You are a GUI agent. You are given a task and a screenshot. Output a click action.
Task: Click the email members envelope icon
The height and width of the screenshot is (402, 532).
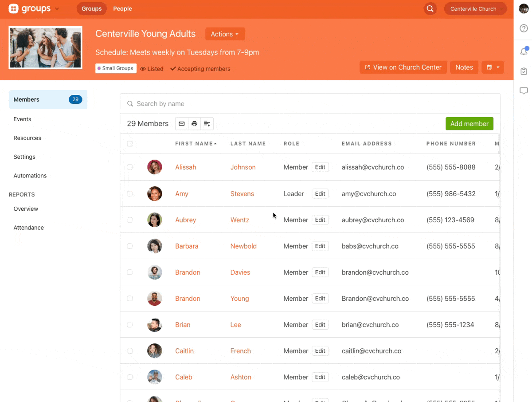click(x=181, y=124)
